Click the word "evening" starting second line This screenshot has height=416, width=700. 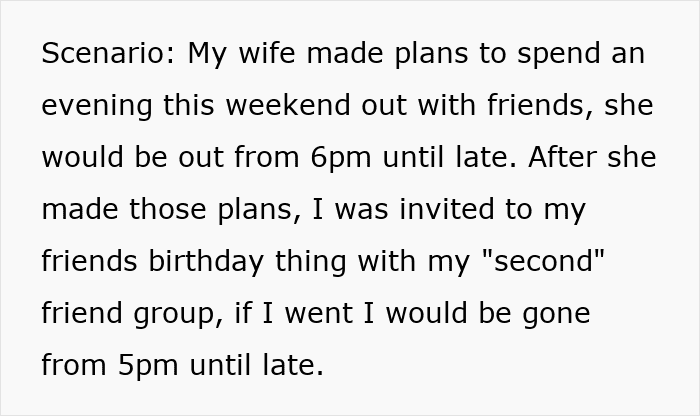click(97, 105)
